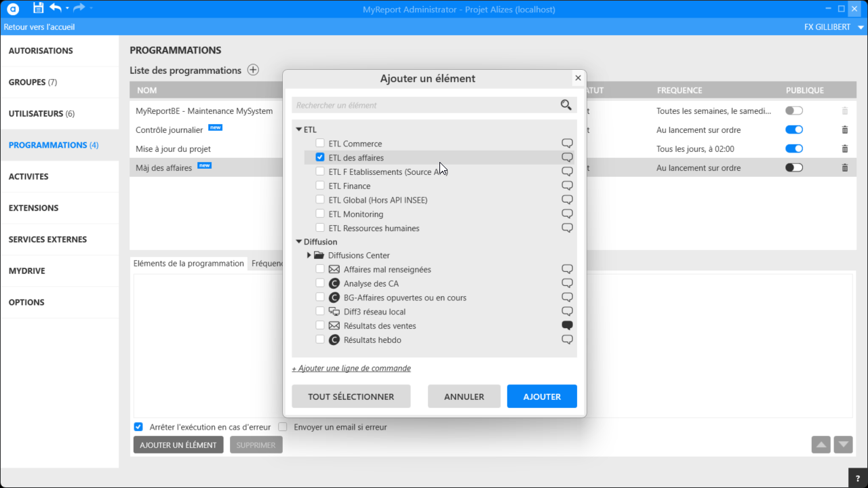Viewport: 868px width, 488px height.
Task: Open comment bubble for ETL Commerce
Action: point(567,144)
